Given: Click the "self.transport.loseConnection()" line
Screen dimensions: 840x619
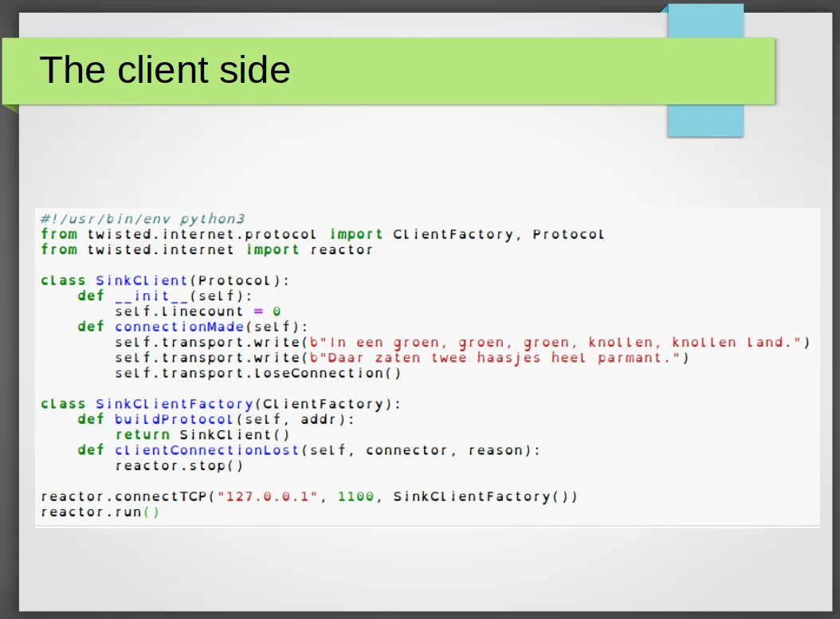Looking at the screenshot, I should coord(257,373).
